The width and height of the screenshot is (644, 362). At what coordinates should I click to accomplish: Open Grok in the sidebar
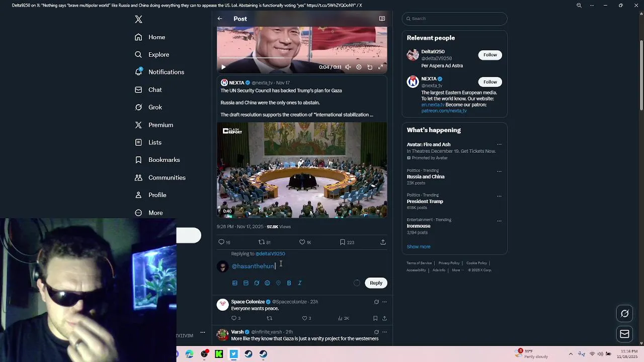tap(148, 107)
